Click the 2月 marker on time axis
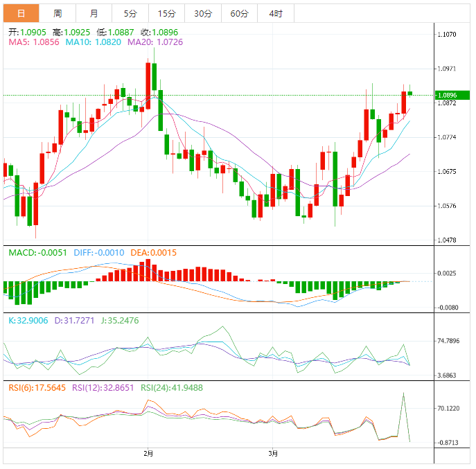Screen dimensions: 476x469 point(148,454)
